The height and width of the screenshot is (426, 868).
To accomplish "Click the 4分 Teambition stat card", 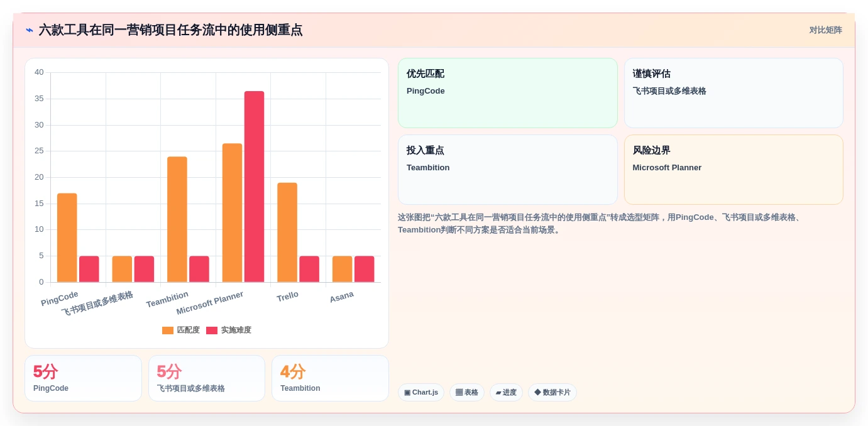I will (330, 378).
